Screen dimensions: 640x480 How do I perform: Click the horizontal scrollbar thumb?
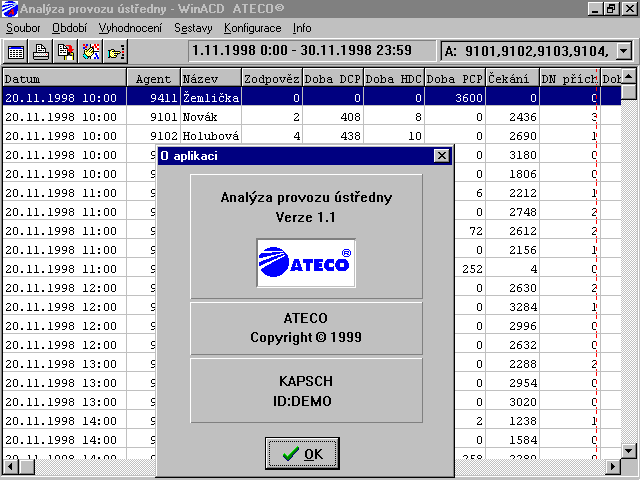[27, 466]
